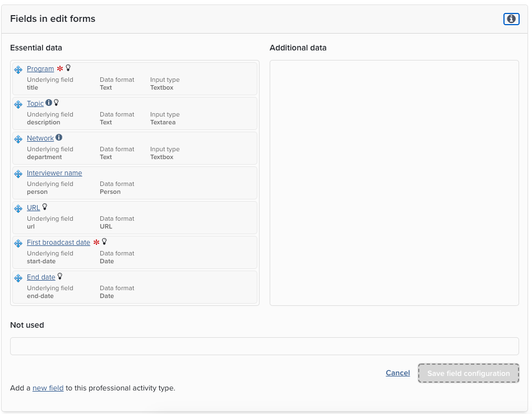532x414 pixels.
Task: Click the move handle for Network field
Action: [x=18, y=139]
